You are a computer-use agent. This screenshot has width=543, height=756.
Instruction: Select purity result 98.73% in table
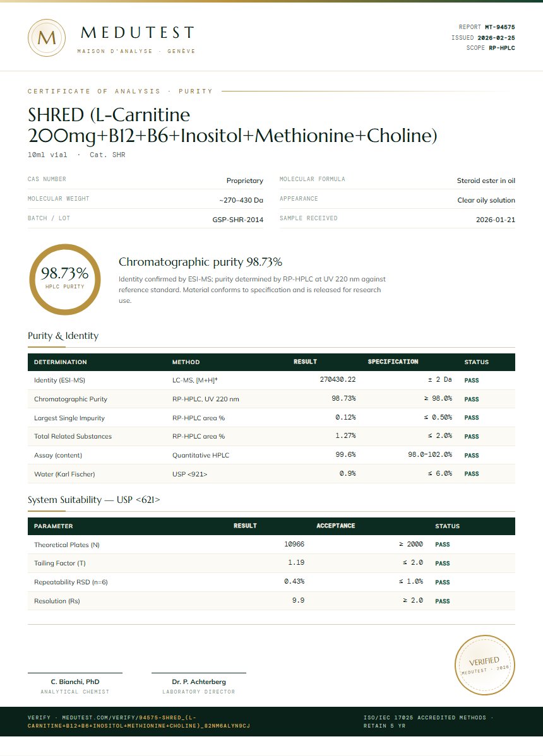[x=343, y=398]
